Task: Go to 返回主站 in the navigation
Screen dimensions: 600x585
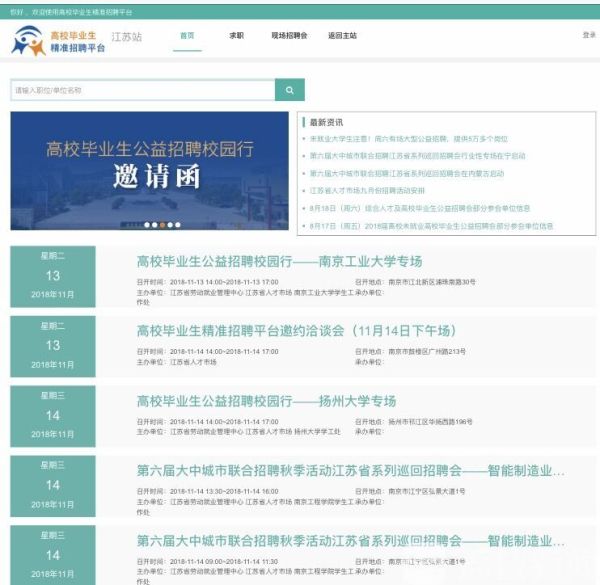Action: (x=342, y=35)
